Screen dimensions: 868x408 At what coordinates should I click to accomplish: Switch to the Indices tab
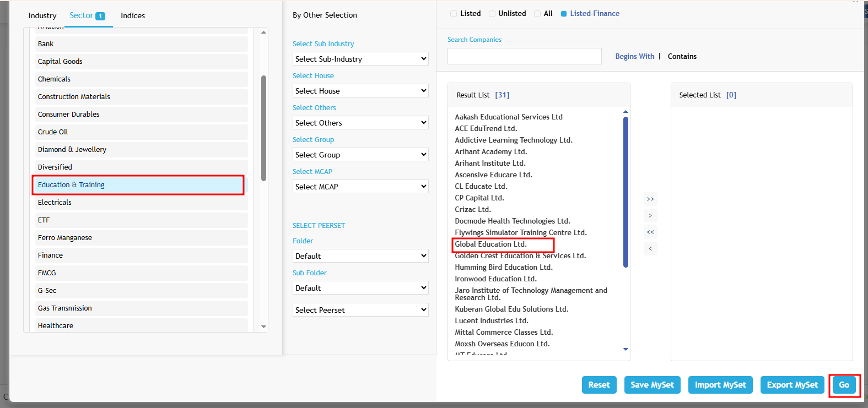(x=133, y=15)
